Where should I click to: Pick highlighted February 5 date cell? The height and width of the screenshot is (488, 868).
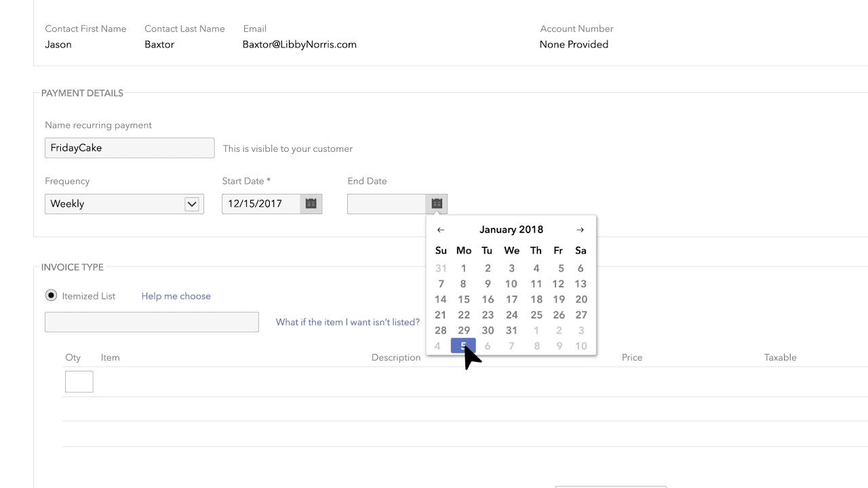(x=463, y=346)
